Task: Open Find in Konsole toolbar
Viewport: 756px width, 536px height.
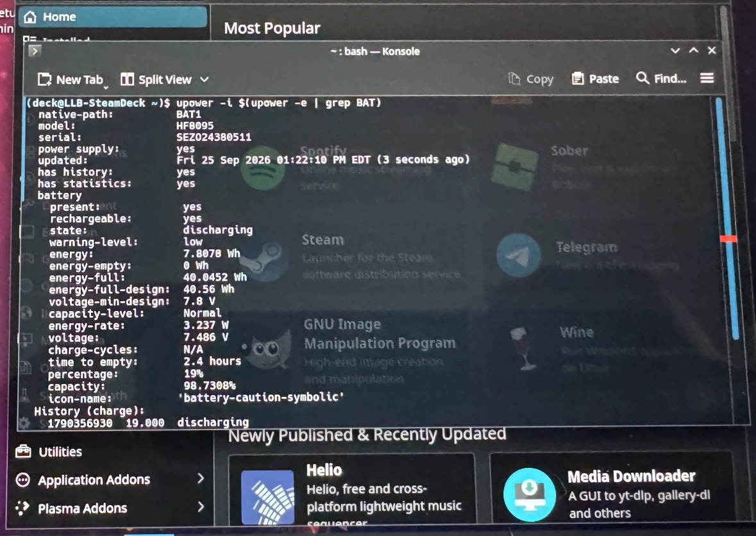Action: [x=661, y=78]
